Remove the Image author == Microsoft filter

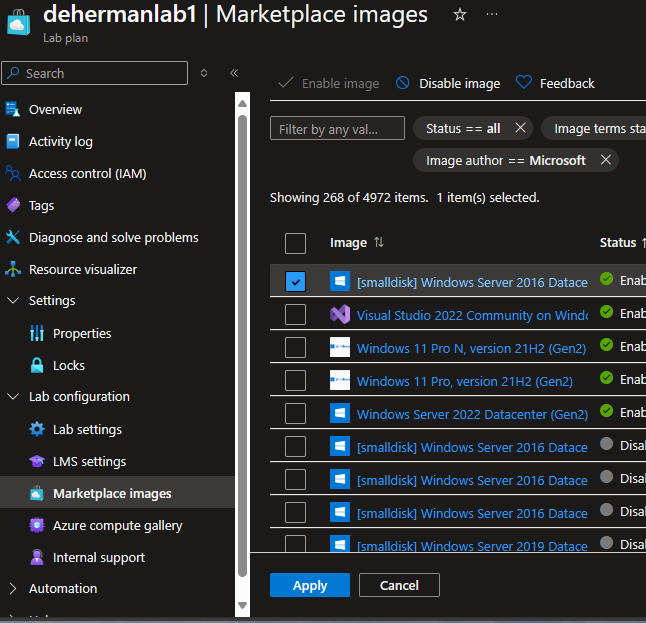pos(605,159)
